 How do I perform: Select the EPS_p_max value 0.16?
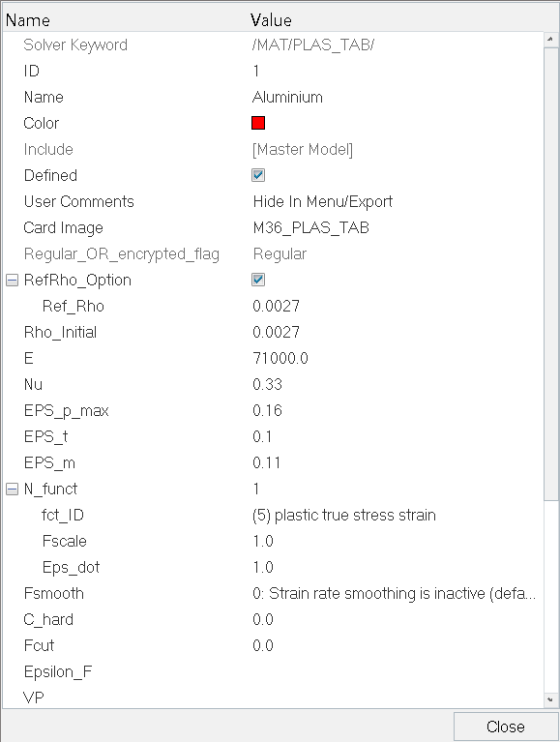click(267, 410)
